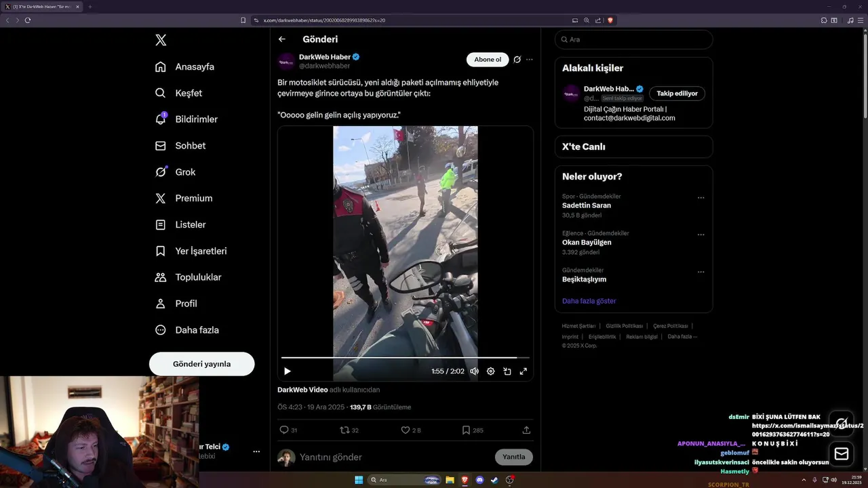The image size is (868, 488).
Task: Open Discord from the taskbar
Action: (x=480, y=480)
